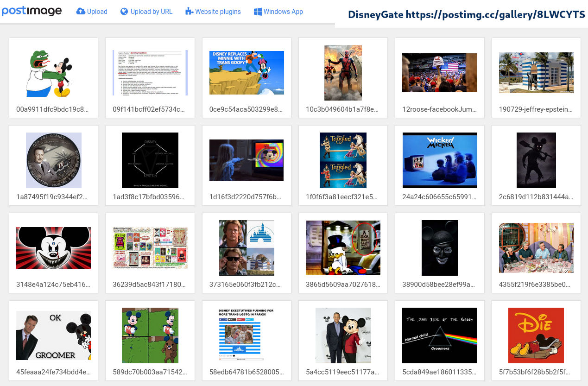Click filename '36239d5ac843f17180…'
This screenshot has width=588, height=386.
(149, 285)
